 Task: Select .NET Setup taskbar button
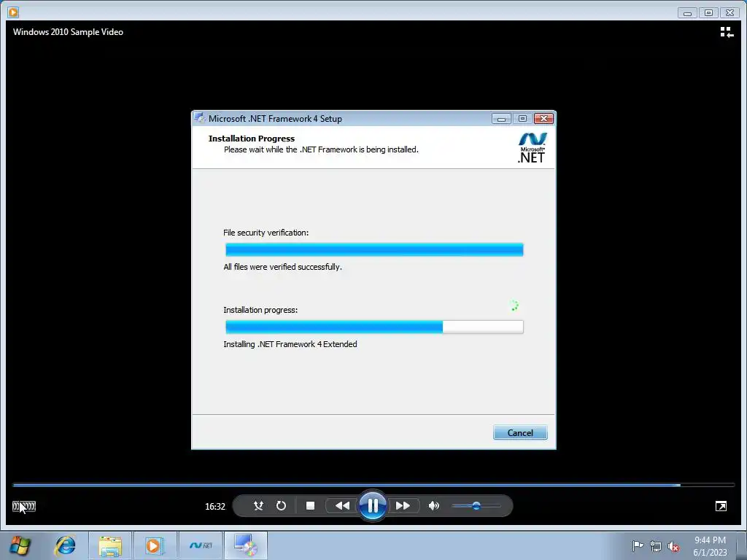(x=201, y=545)
